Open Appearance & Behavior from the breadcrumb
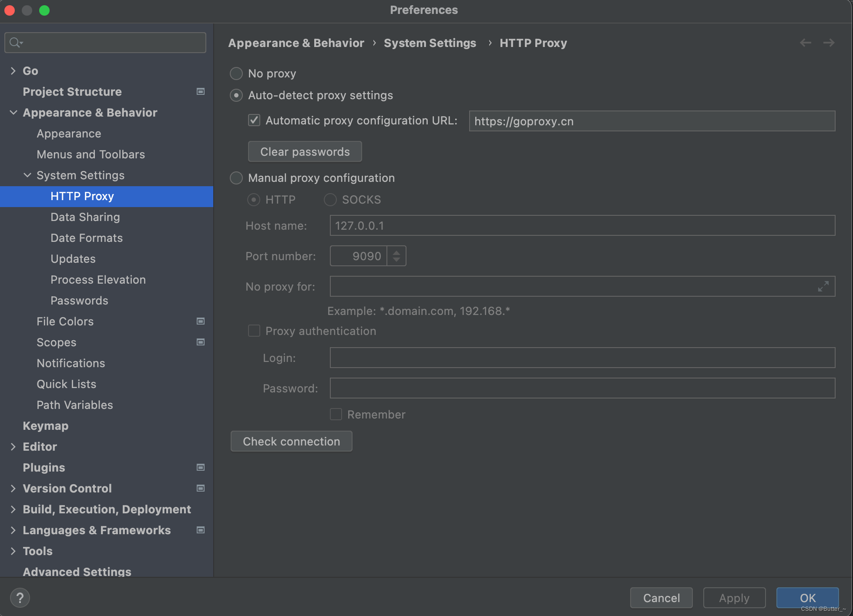Viewport: 853px width, 616px height. pyautogui.click(x=296, y=43)
